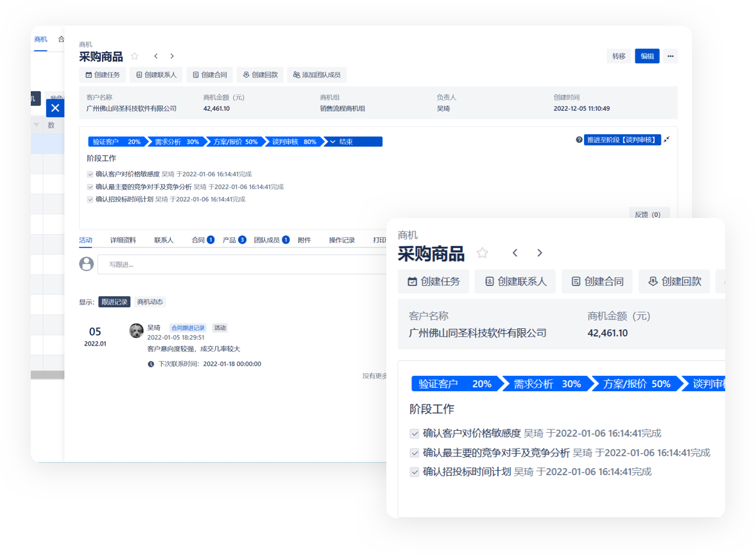Click next arrow in front zoomed card
This screenshot has height=554, width=756.
click(x=540, y=253)
